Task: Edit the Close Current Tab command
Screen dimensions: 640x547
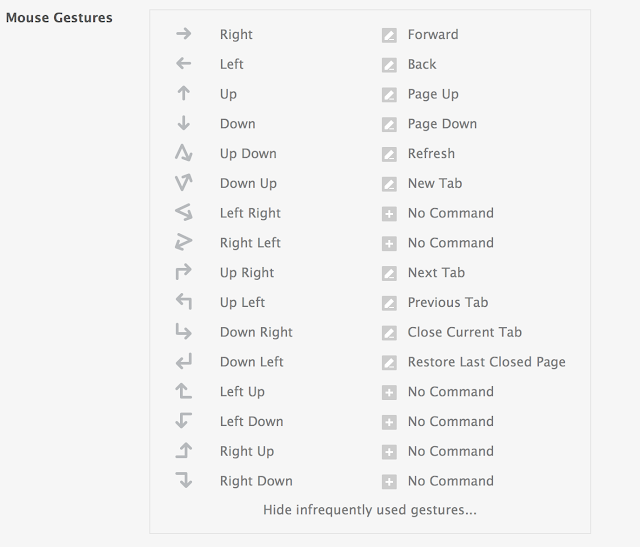Action: point(389,333)
